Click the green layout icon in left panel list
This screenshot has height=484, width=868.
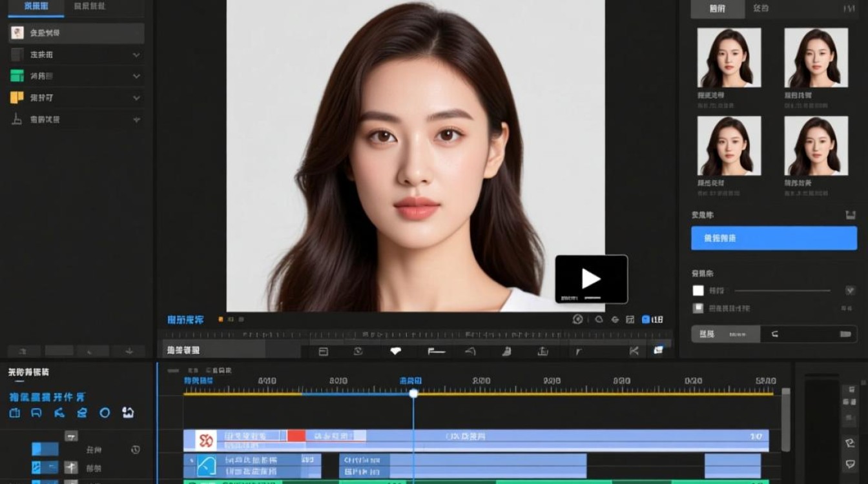pos(17,76)
